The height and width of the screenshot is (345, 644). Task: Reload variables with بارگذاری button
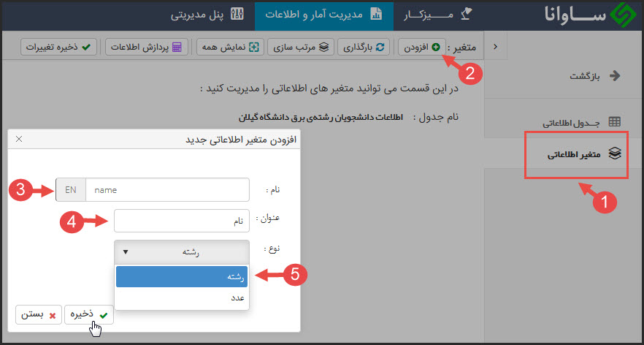click(364, 48)
